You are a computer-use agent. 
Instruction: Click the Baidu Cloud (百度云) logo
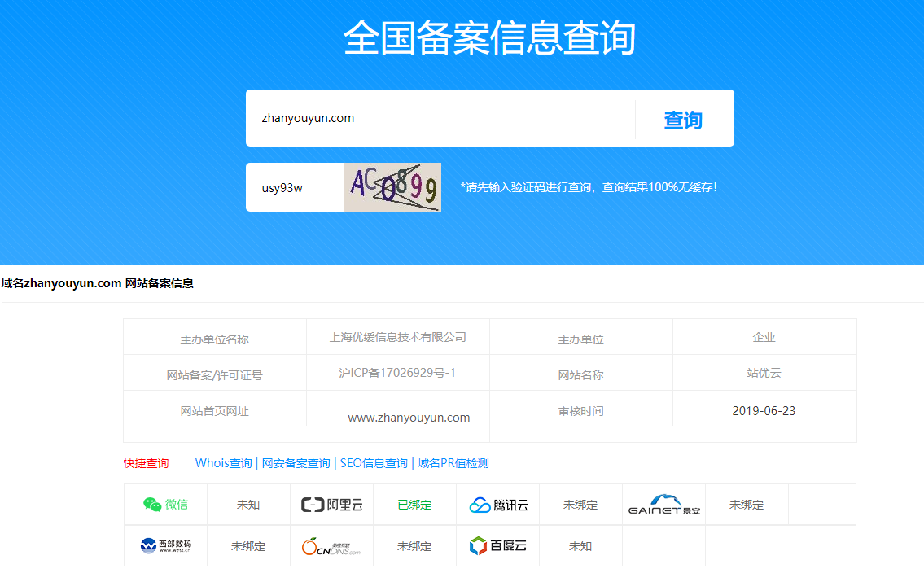(498, 545)
